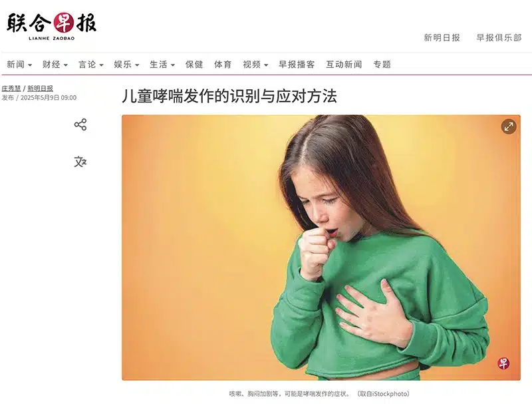Select the 专题 menu item
532x404 pixels.
(x=382, y=65)
